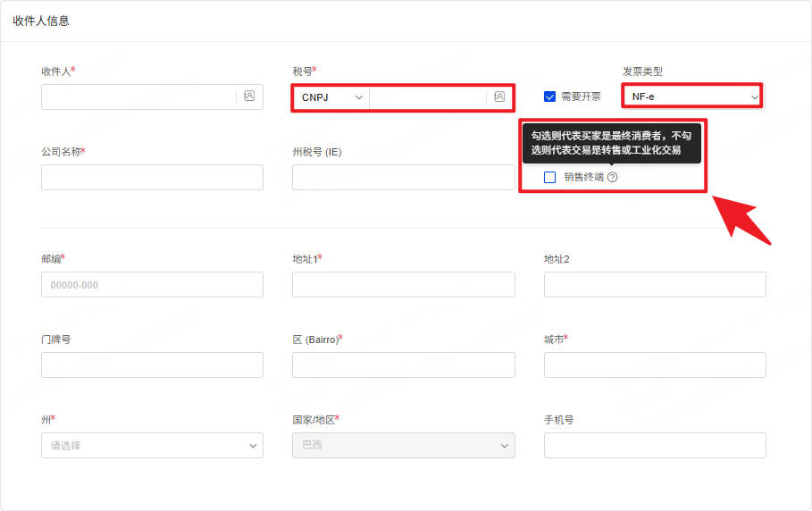Click the 州税号 (IE) field label
This screenshot has width=812, height=511.
coord(317,152)
